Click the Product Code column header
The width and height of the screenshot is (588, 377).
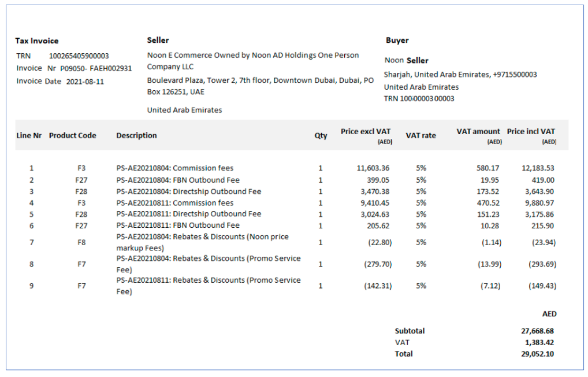click(x=72, y=135)
